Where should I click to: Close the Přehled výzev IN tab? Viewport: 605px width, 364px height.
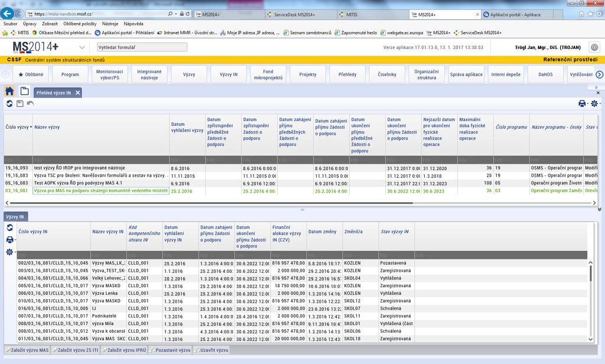coord(77,93)
